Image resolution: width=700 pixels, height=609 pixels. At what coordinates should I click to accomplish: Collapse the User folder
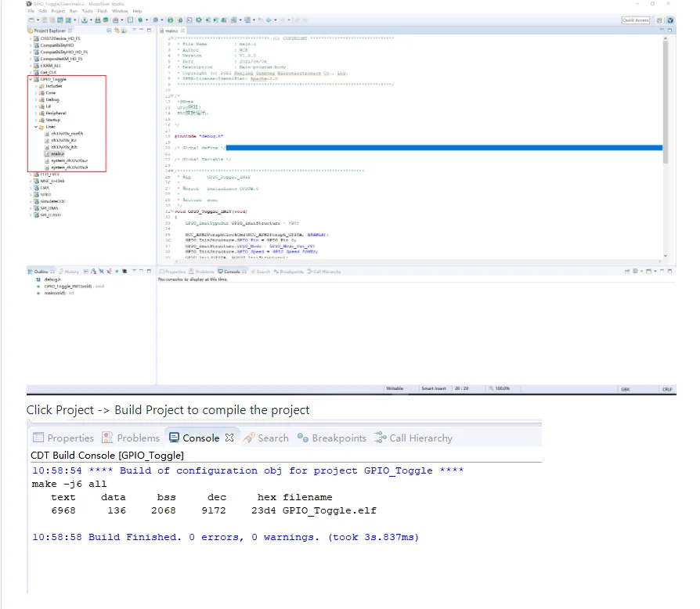coord(36,127)
